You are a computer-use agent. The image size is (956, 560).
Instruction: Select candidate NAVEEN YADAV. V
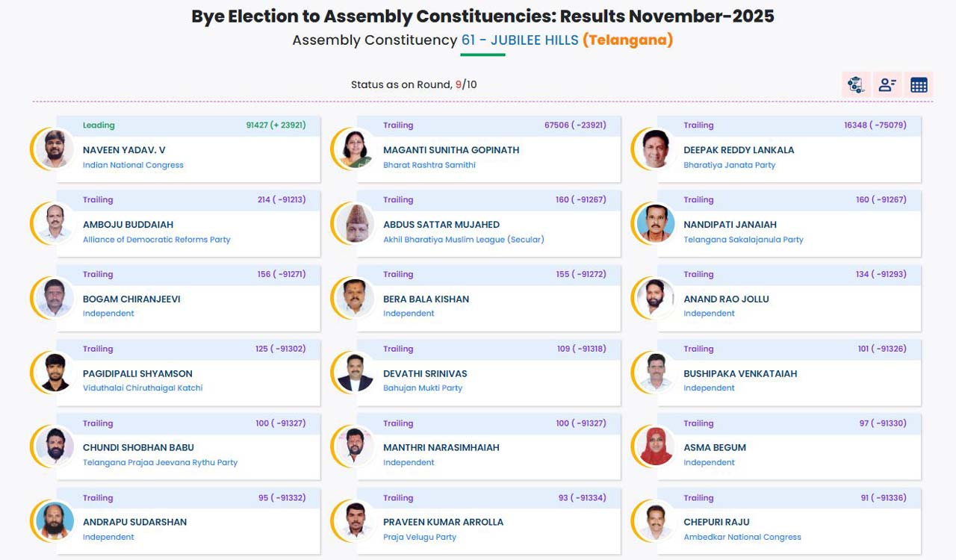point(126,149)
